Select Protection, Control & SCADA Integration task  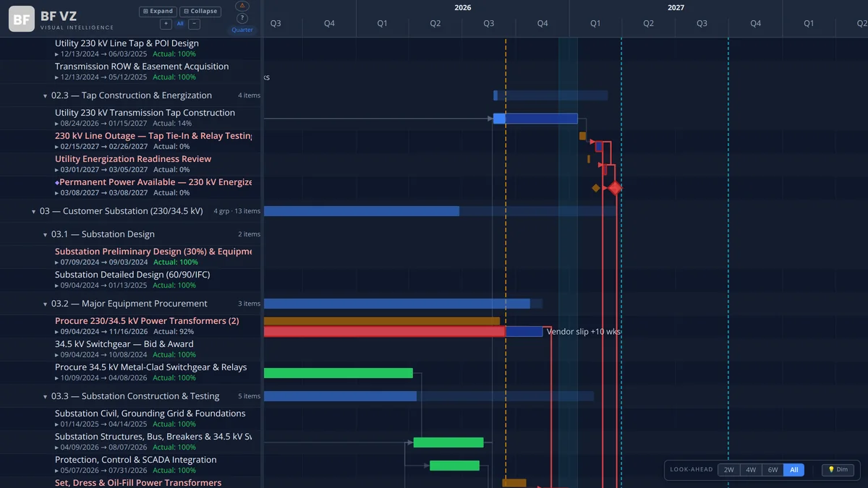136,460
